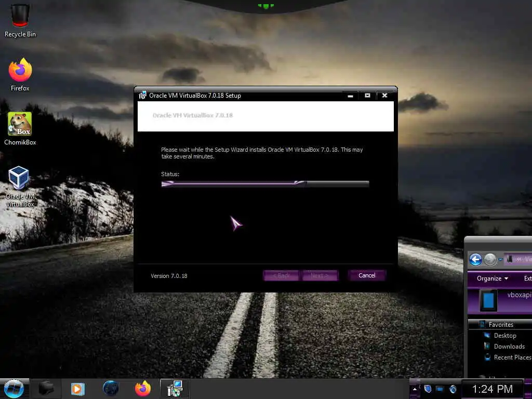The height and width of the screenshot is (399, 532).
Task: Open the Windows Start orb
Action: (14, 389)
